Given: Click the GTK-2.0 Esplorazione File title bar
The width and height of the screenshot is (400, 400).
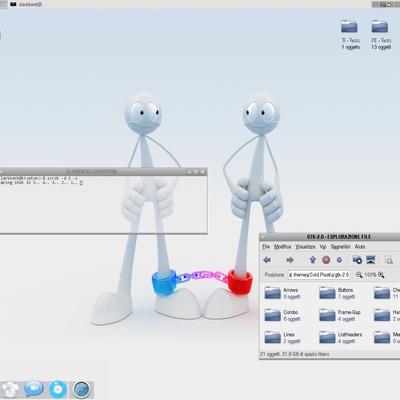Looking at the screenshot, I should [x=338, y=237].
